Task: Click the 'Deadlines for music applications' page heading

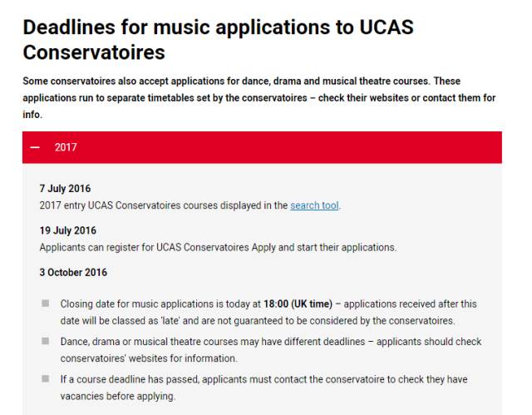Action: point(218,39)
